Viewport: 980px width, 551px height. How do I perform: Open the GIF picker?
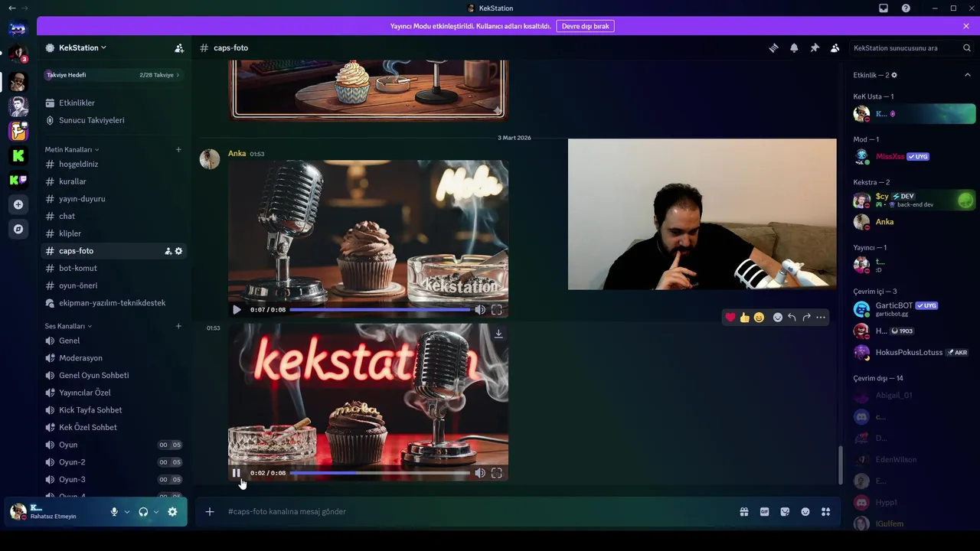(x=764, y=512)
